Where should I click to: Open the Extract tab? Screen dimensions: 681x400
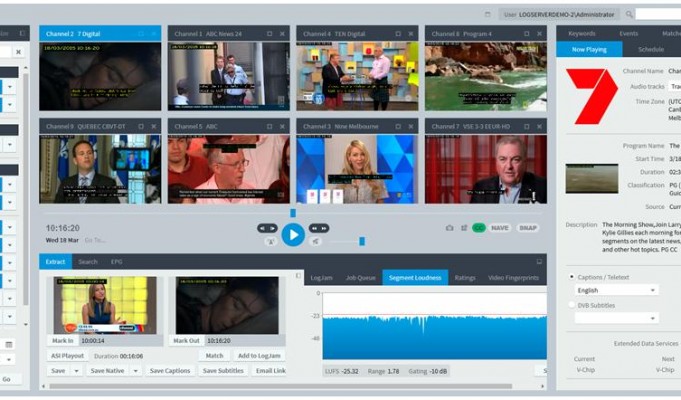55,262
